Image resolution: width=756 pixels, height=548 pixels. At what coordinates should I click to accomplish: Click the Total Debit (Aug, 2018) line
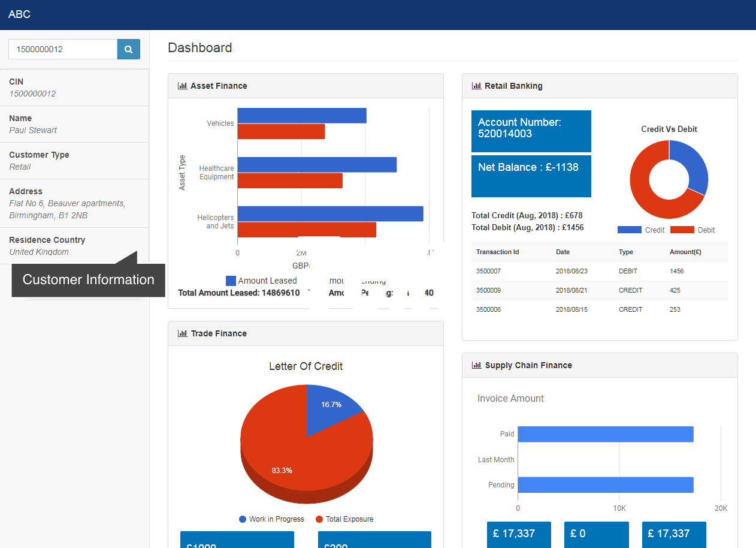pyautogui.click(x=528, y=227)
